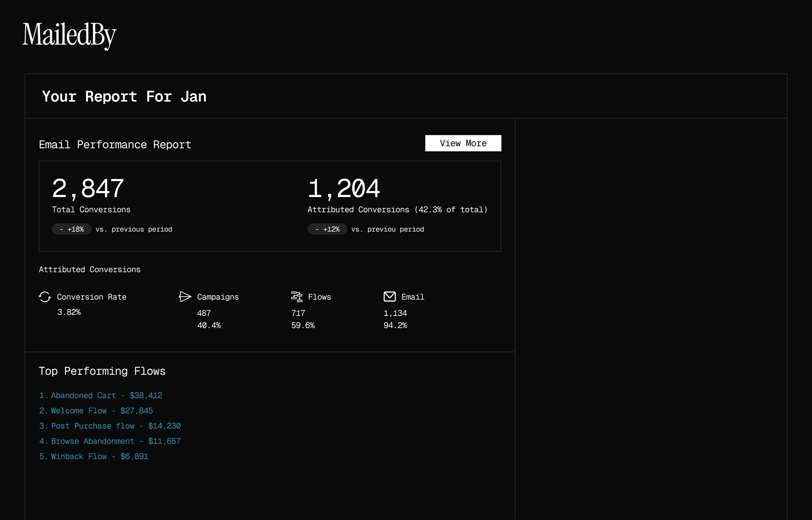Click the Top Performing Flows heading
The width and height of the screenshot is (812, 520).
102,371
